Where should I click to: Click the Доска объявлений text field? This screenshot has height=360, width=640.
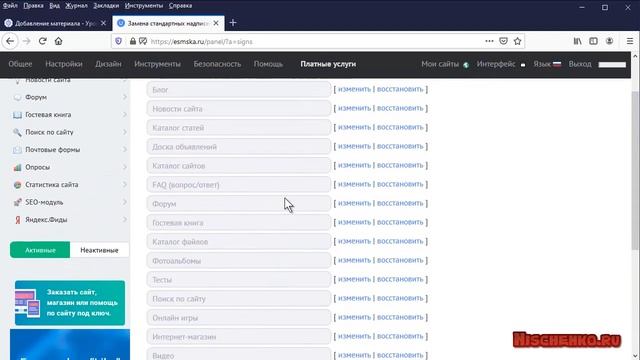pyautogui.click(x=239, y=147)
